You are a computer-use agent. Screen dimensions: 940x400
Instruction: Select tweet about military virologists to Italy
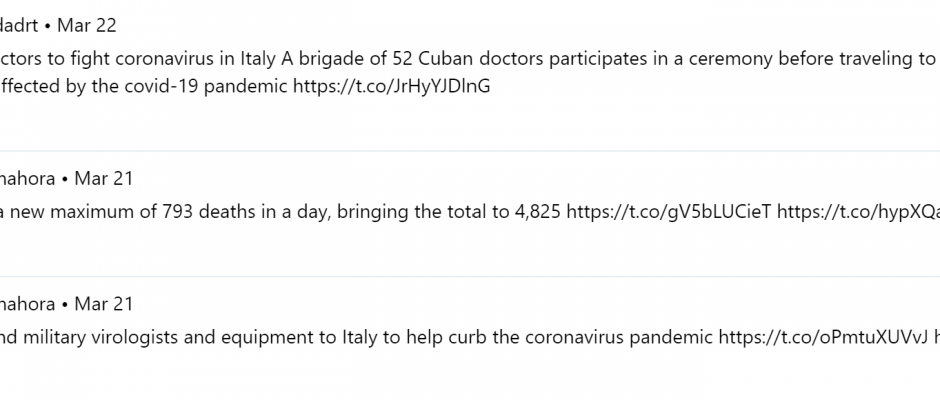[470, 338]
